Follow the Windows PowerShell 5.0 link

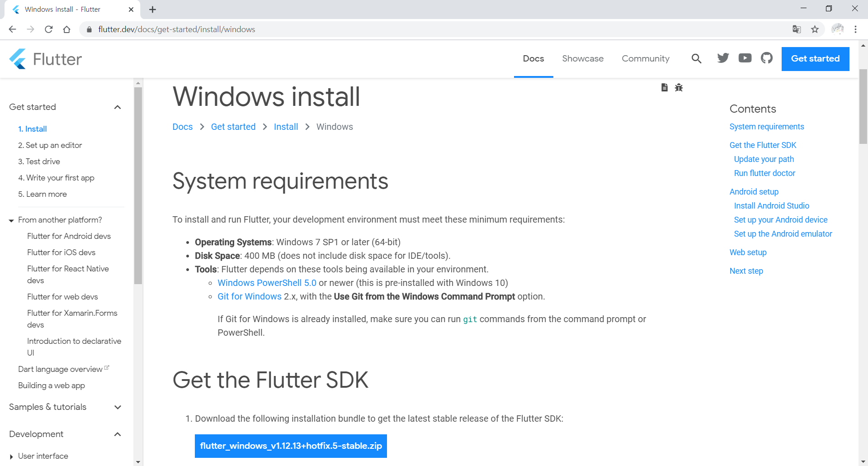[267, 283]
